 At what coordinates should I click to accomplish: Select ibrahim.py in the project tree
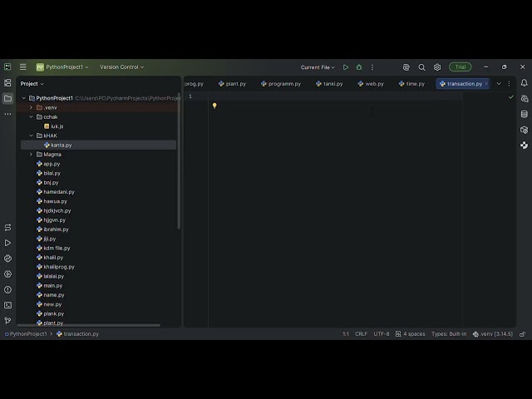tap(52, 229)
